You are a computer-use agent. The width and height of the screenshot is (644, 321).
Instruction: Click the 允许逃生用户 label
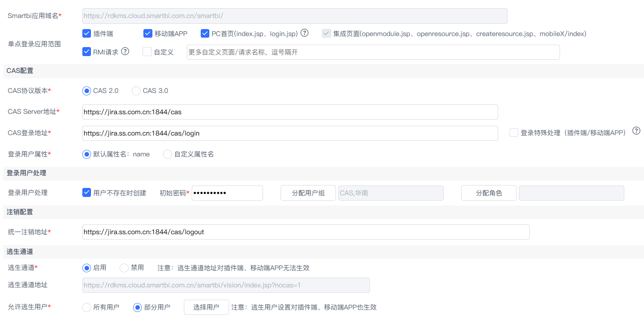pyautogui.click(x=29, y=307)
